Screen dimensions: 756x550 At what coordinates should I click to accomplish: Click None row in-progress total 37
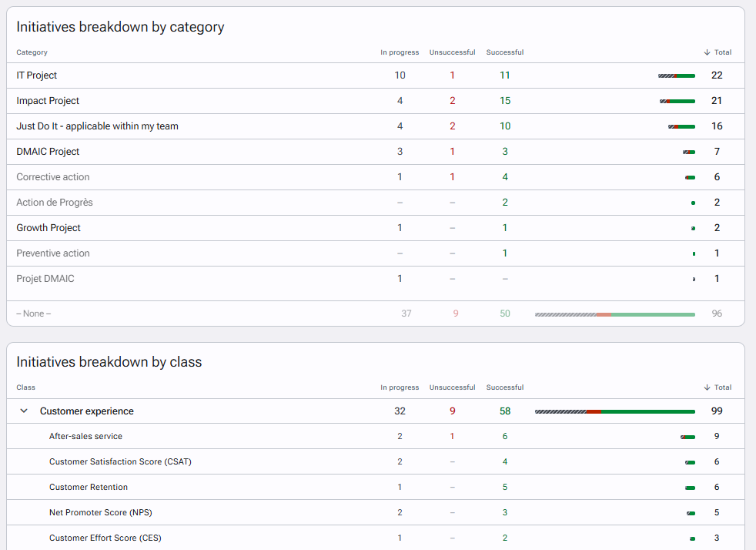tap(406, 314)
